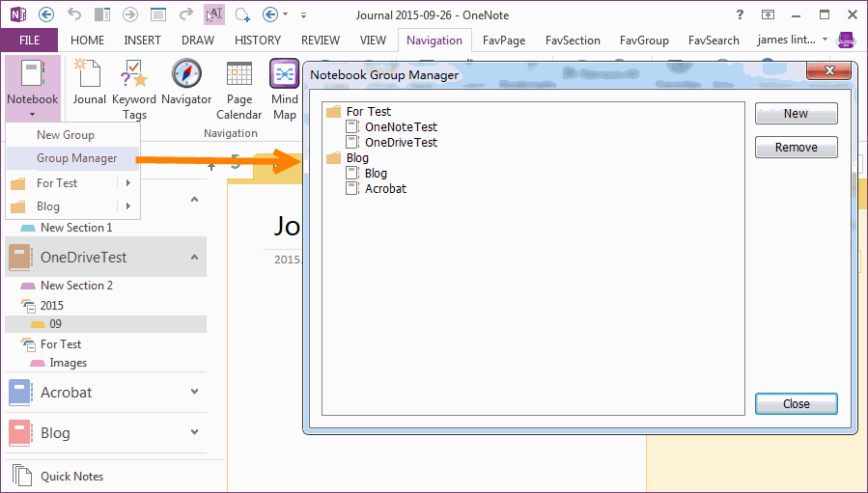
Task: Open the Help question mark icon
Action: point(740,14)
